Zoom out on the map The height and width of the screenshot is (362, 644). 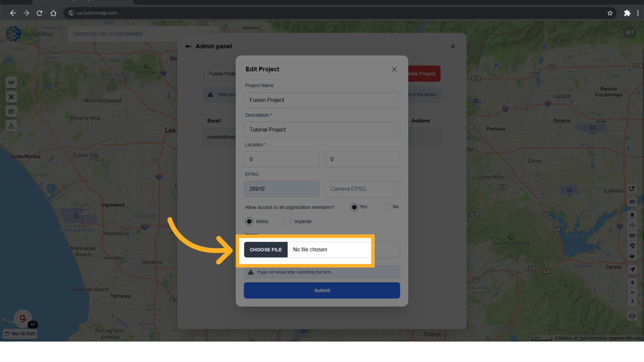click(632, 292)
